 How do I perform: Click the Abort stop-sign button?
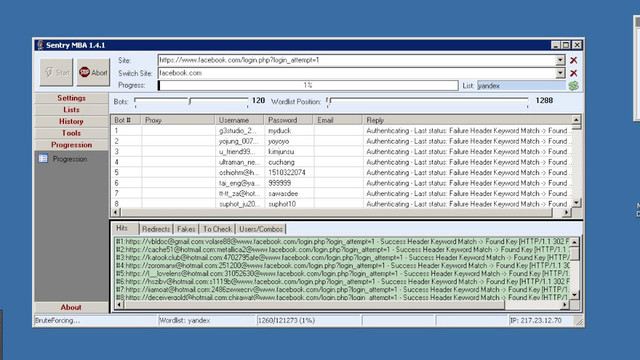[93, 72]
